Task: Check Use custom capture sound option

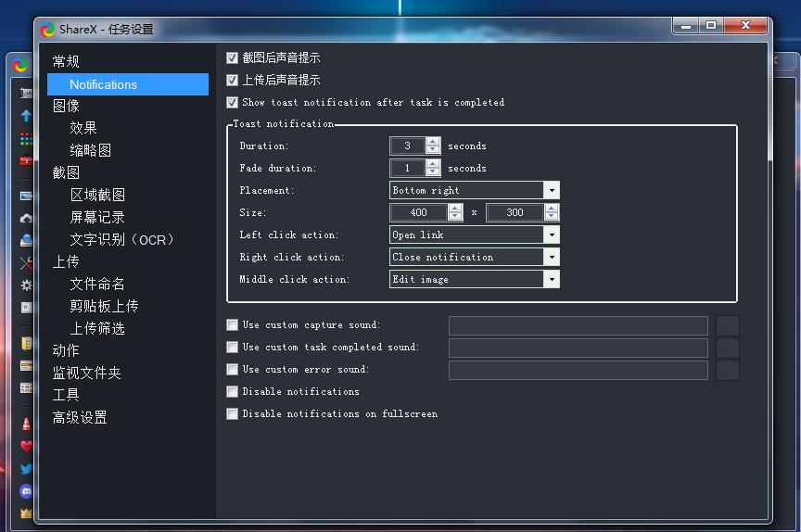Action: click(x=233, y=325)
